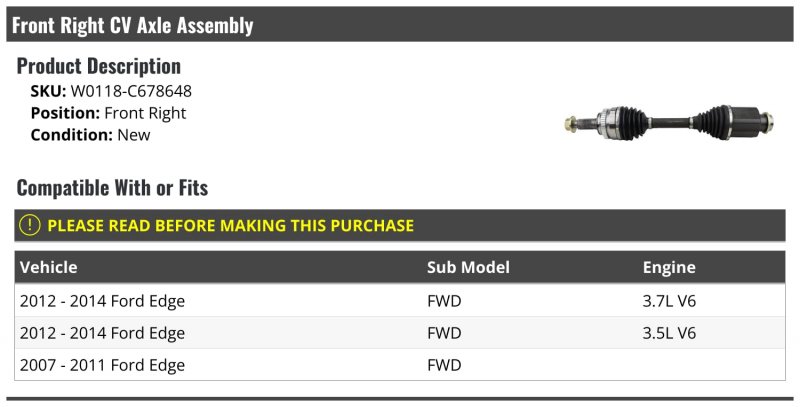The width and height of the screenshot is (800, 407).
Task: Click the 3.5L V6 engine cell
Action: click(x=669, y=333)
